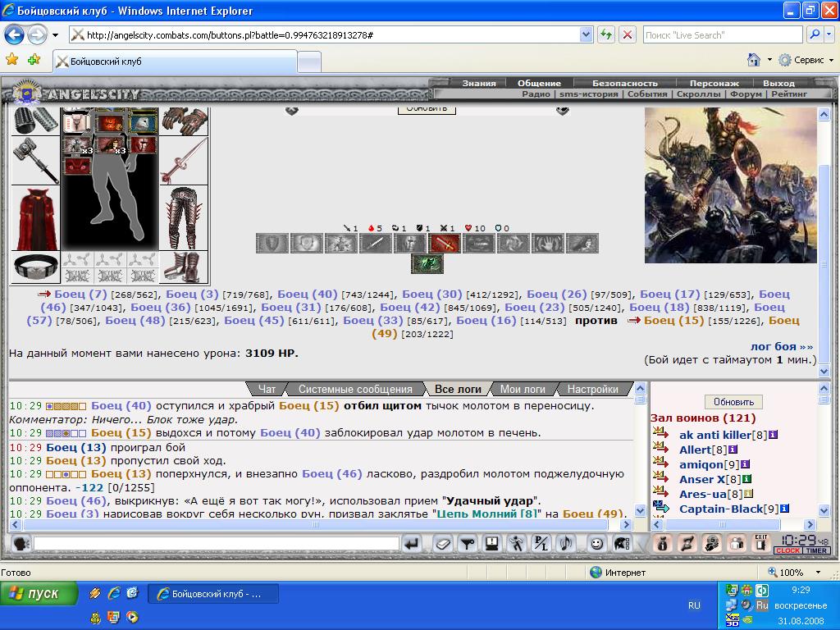Click the RU language indicator in taskbar
Screen dimensions: 840x630
click(x=694, y=605)
